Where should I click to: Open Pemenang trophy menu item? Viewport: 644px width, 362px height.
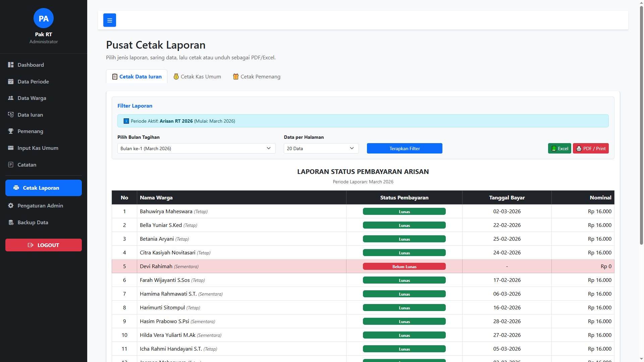30,131
